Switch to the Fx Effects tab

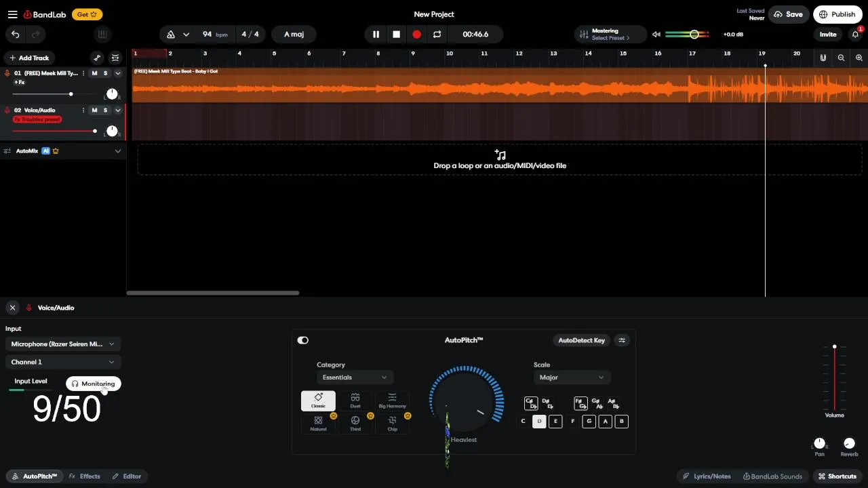coord(85,476)
